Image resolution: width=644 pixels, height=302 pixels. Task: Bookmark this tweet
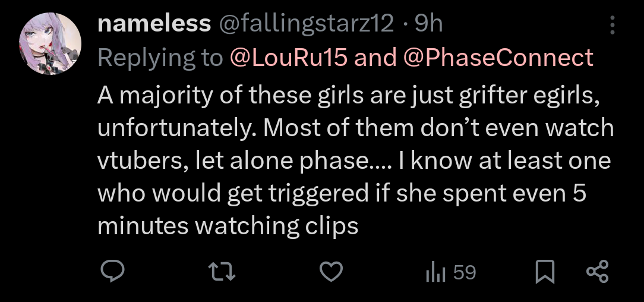(x=545, y=272)
